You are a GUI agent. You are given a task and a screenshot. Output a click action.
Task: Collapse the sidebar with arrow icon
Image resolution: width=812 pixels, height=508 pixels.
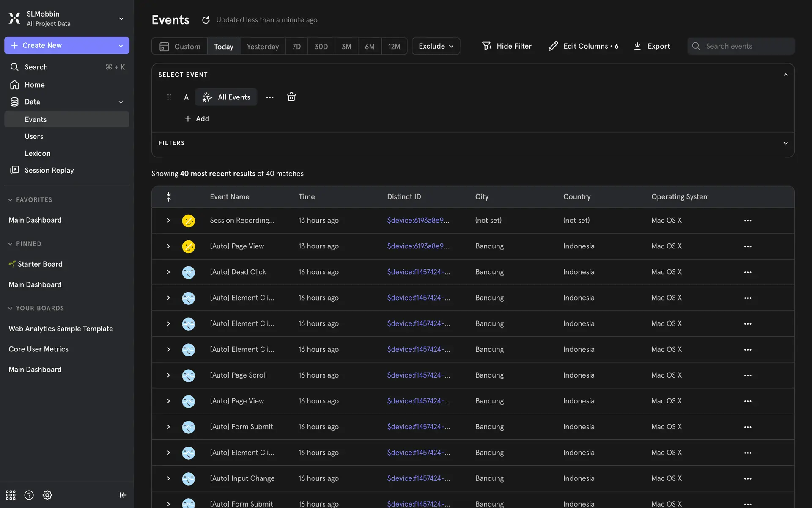pos(123,495)
